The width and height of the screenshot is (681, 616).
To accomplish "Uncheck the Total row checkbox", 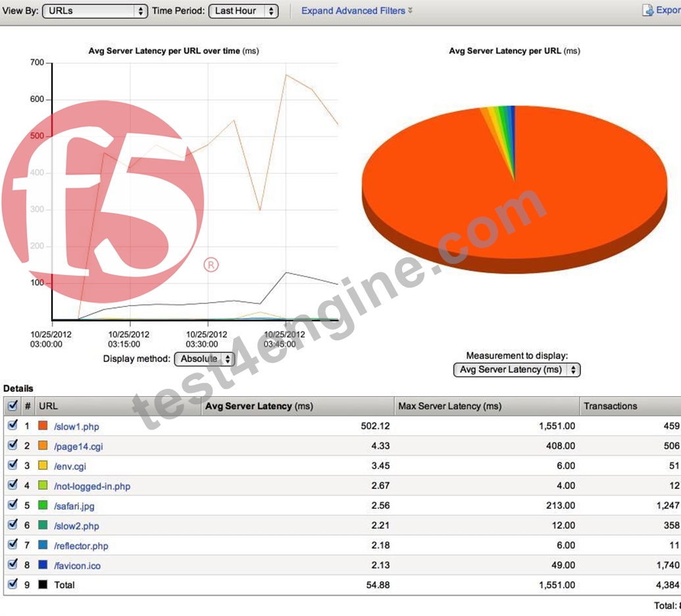I will (13, 584).
